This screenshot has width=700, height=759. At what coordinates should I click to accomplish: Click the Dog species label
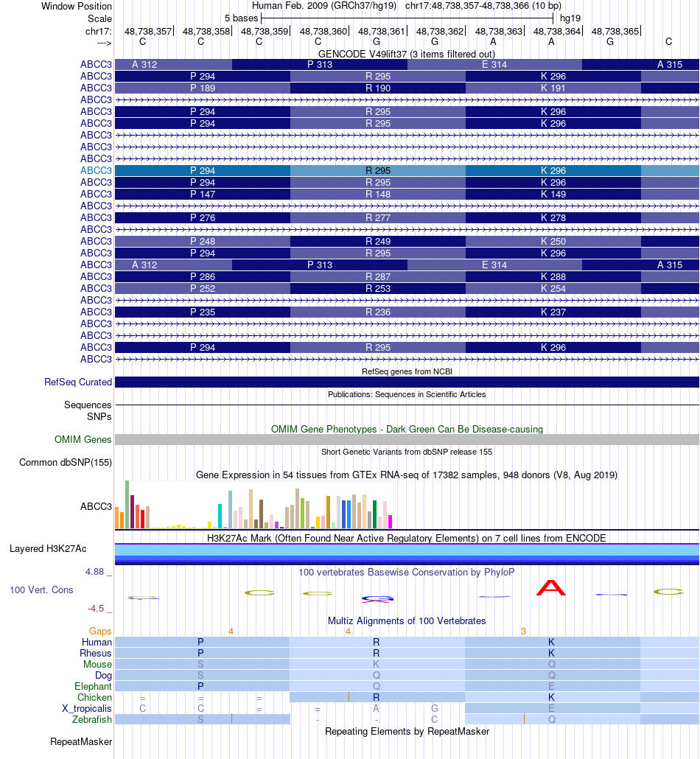pos(103,675)
